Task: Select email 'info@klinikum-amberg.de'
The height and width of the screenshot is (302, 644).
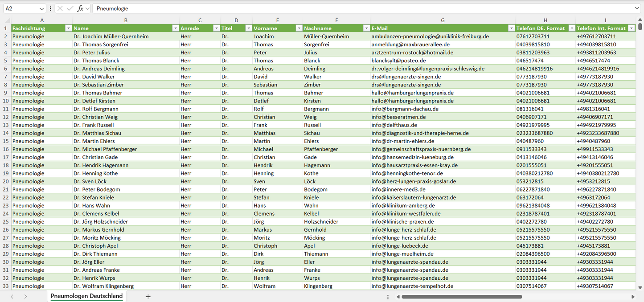Action: coord(443,205)
